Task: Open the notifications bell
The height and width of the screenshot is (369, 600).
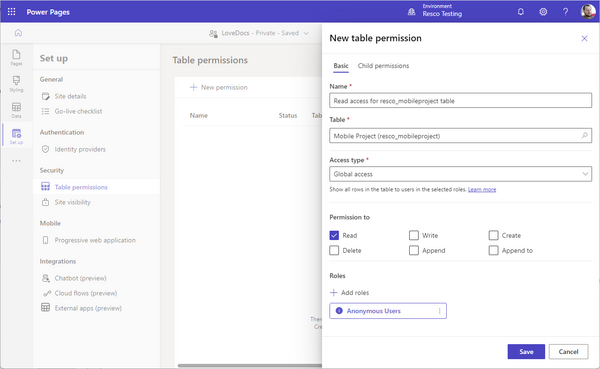Action: [x=521, y=12]
